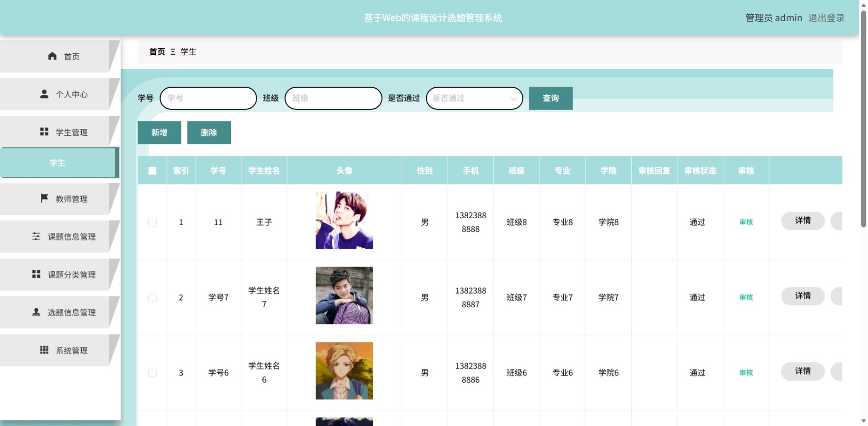The height and width of the screenshot is (426, 868).
Task: Click the 班级8 cell
Action: coord(516,222)
